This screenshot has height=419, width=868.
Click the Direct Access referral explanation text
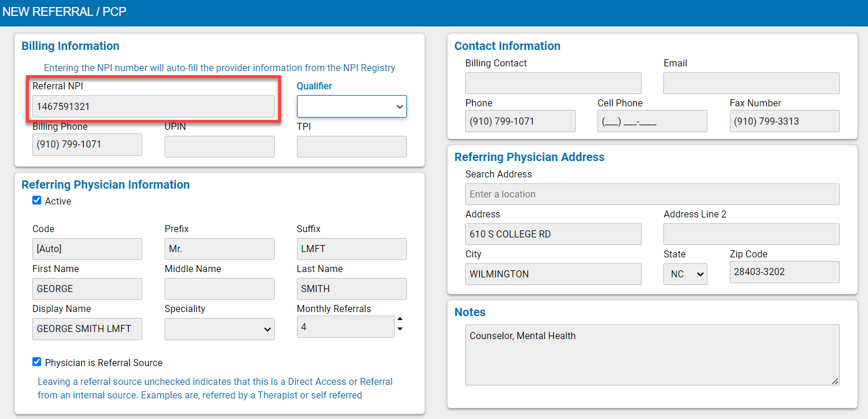point(215,388)
